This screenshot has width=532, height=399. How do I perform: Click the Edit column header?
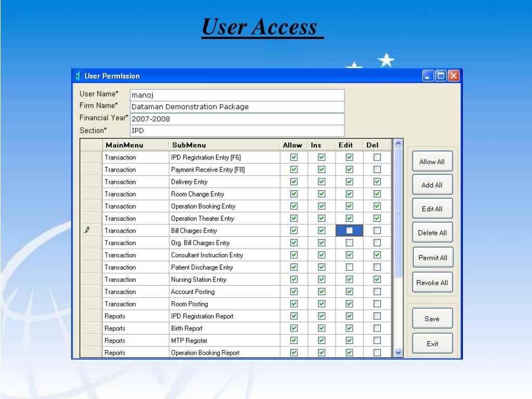[x=349, y=145]
